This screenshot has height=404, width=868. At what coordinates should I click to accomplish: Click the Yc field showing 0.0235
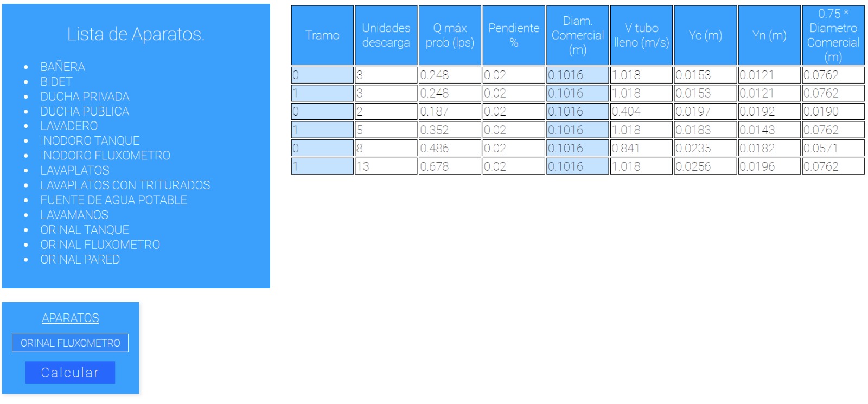click(x=705, y=148)
